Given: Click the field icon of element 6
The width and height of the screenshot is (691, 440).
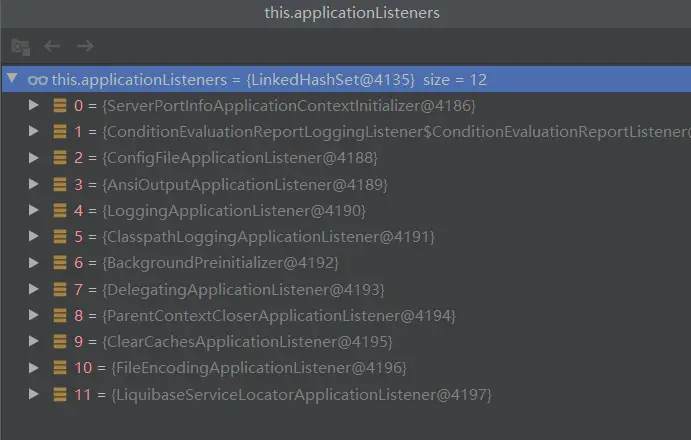Looking at the screenshot, I should click(60, 263).
